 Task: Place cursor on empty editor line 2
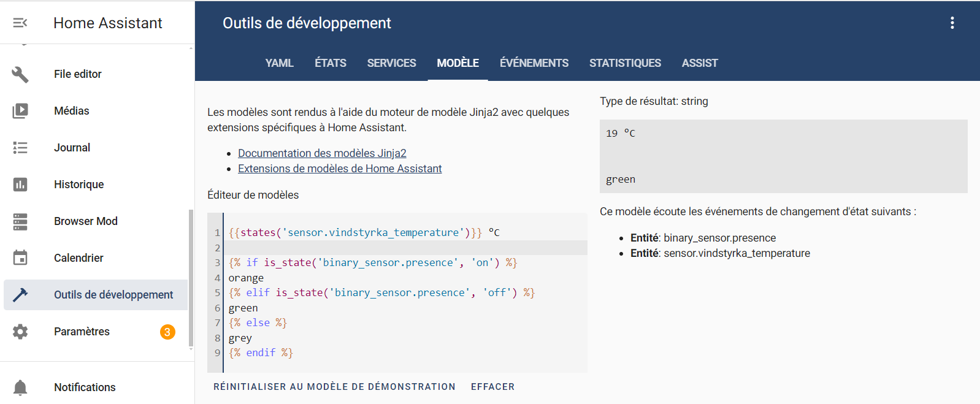pyautogui.click(x=405, y=248)
